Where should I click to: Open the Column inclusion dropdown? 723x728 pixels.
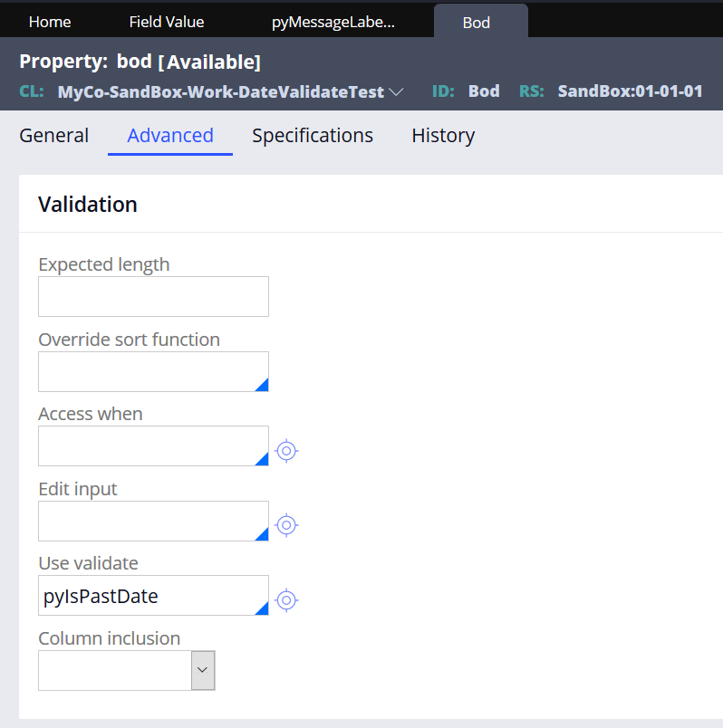[203, 669]
